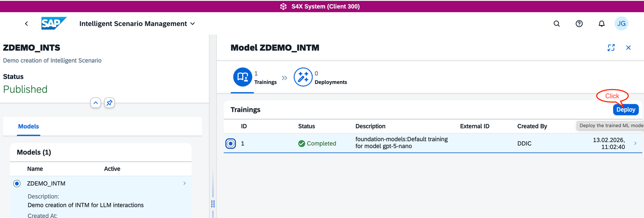
Task: Select radio button for ZDEMO_INTM model
Action: [17, 184]
